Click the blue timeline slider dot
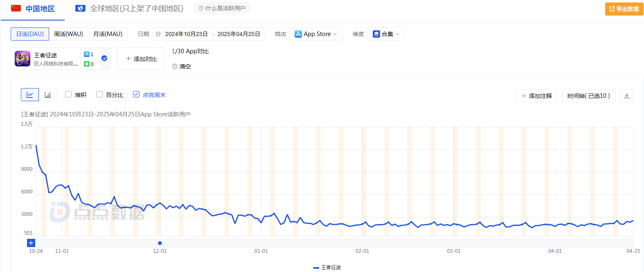This screenshot has width=644, height=272. (x=160, y=243)
